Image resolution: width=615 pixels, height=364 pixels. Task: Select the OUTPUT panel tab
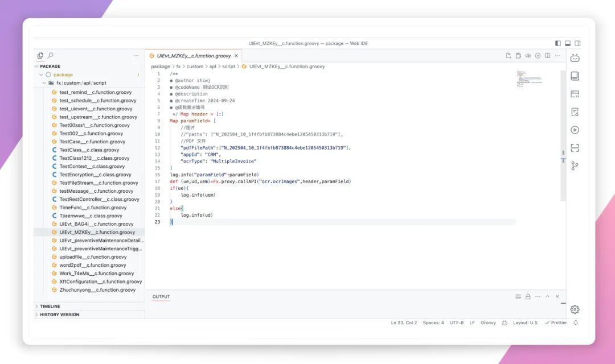(161, 296)
